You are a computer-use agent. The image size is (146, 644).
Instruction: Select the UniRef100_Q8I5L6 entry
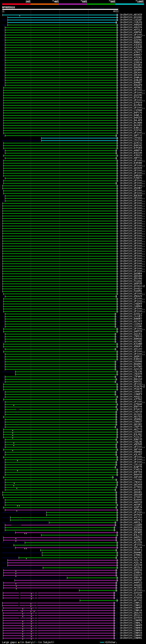click(x=131, y=567)
